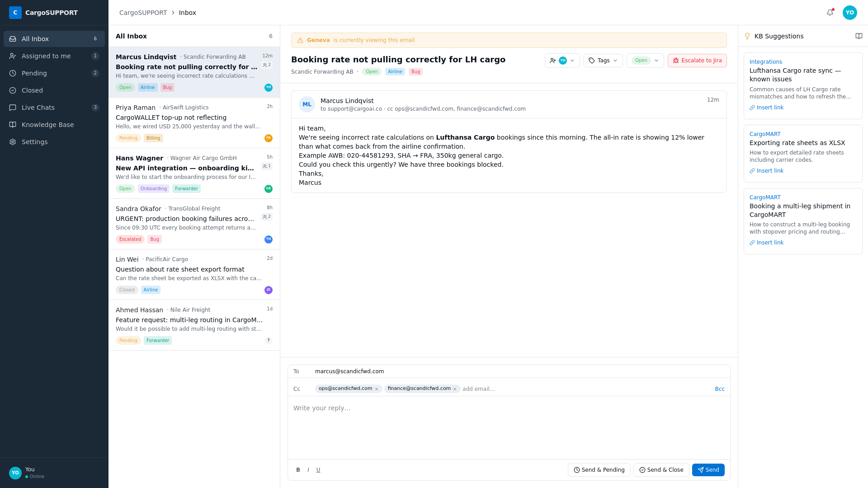Image resolution: width=868 pixels, height=488 pixels.
Task: Remove ops@scandicfwd.com from Cc
Action: point(377,389)
